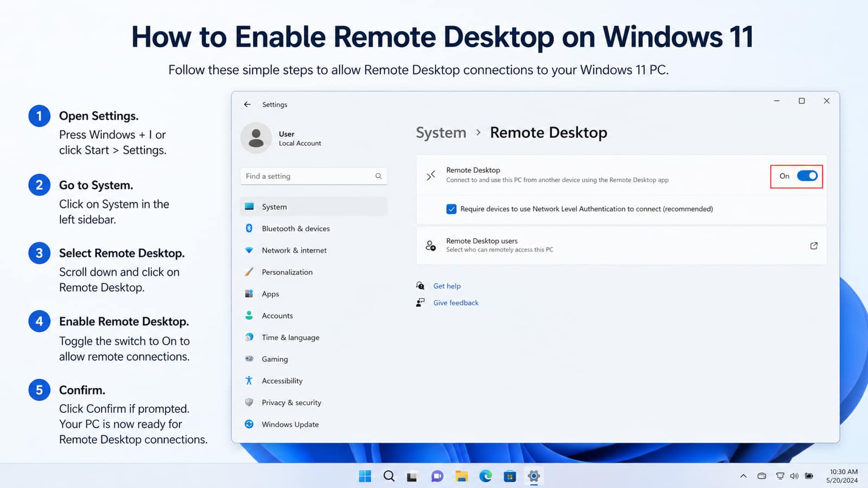Open Microsoft Store from taskbar

click(x=509, y=476)
